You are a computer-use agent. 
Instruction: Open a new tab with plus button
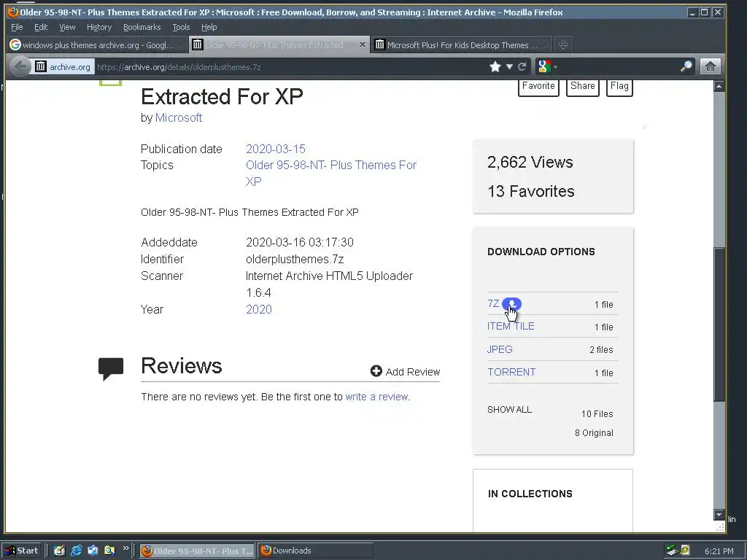pyautogui.click(x=563, y=44)
